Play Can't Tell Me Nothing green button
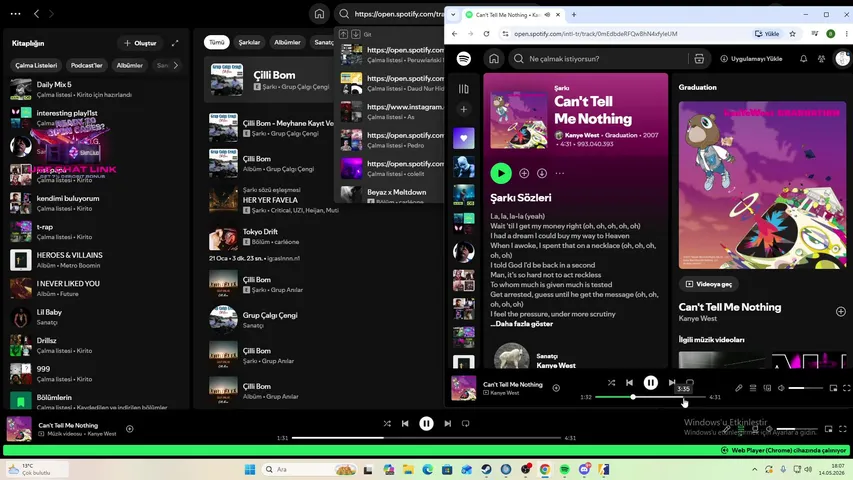This screenshot has width=853, height=480. click(x=501, y=173)
